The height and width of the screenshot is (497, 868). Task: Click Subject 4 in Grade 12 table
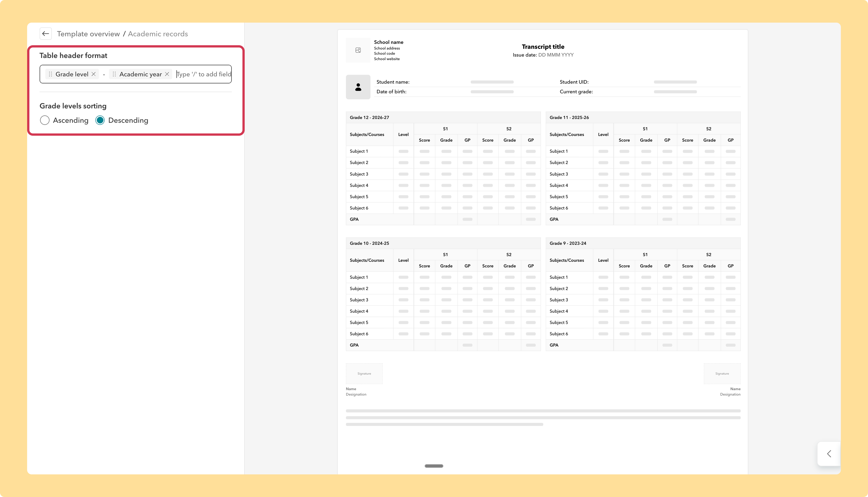coord(359,185)
